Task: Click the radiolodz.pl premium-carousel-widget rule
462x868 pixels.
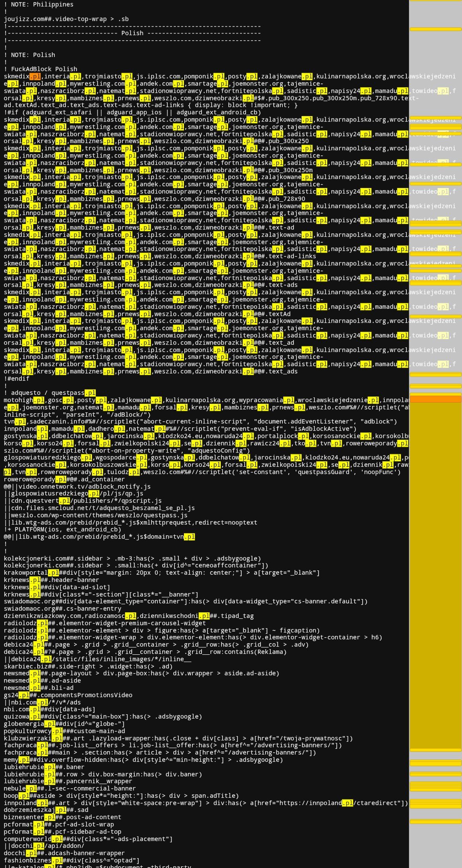Action: (105, 623)
